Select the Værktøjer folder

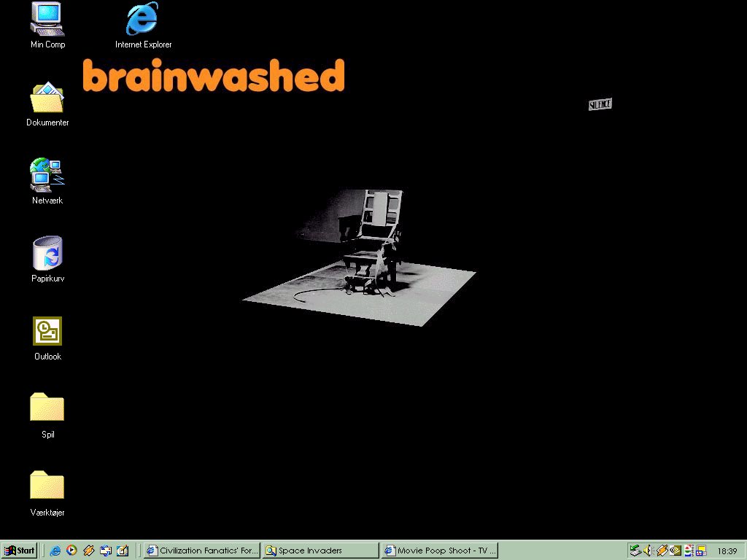pyautogui.click(x=47, y=494)
